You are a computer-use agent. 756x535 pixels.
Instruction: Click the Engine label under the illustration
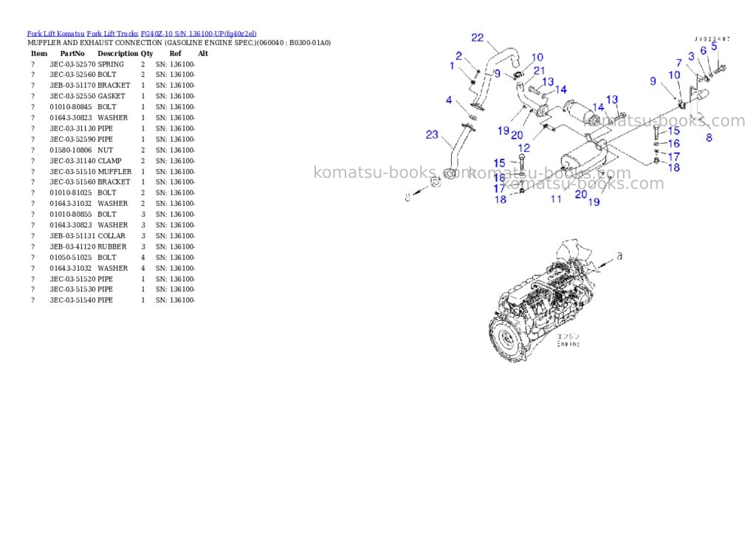pyautogui.click(x=568, y=344)
